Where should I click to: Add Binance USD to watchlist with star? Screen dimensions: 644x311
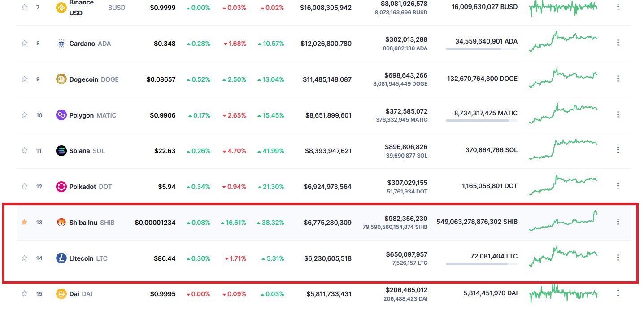click(25, 7)
